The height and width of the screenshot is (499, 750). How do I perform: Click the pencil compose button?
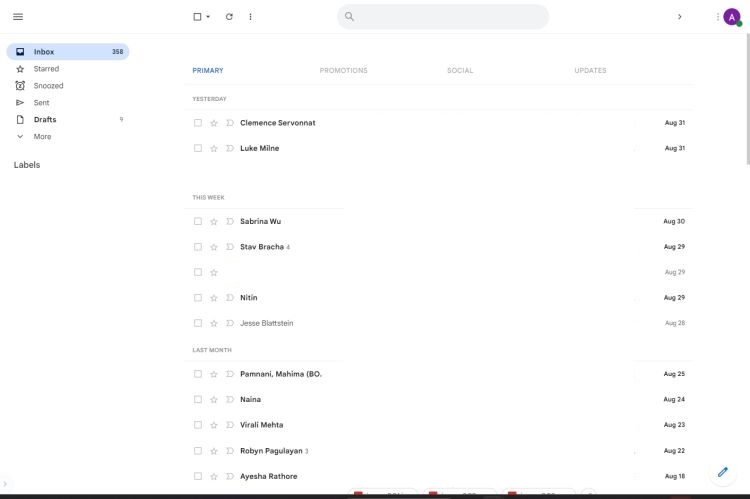coord(723,472)
